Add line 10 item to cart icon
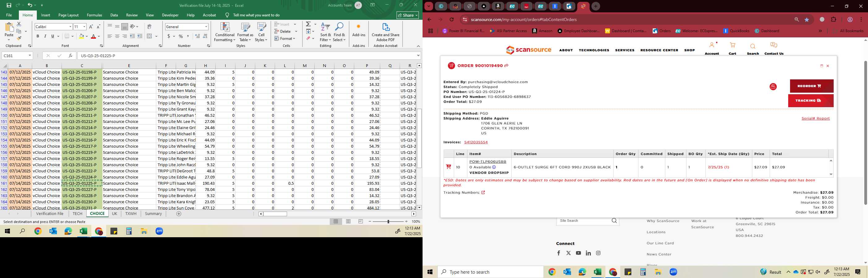This screenshot has width=868, height=278. point(449,166)
